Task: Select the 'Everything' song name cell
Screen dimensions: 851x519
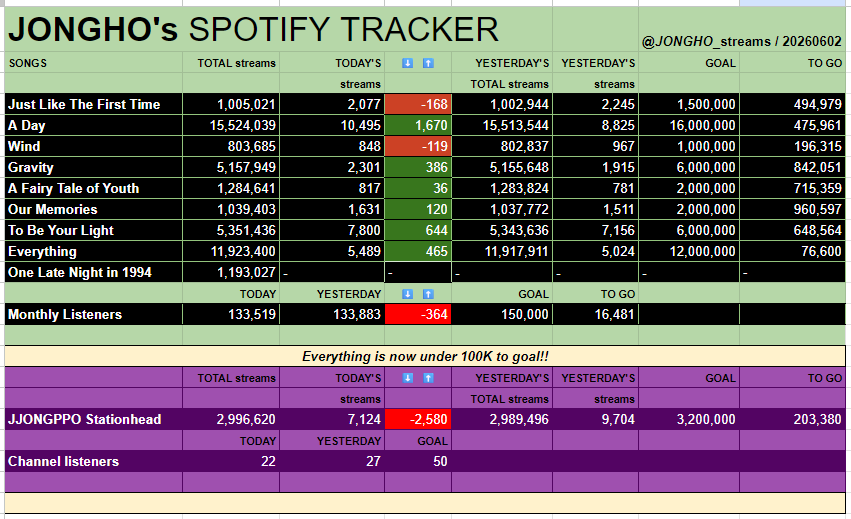Action: [x=93, y=251]
